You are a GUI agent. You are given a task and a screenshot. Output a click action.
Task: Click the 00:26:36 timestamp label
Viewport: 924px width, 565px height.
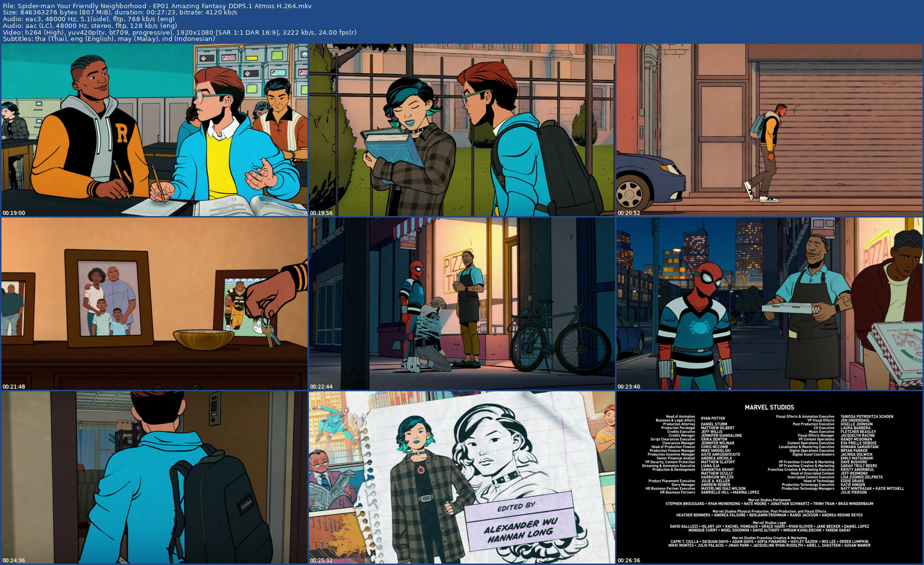click(x=629, y=560)
